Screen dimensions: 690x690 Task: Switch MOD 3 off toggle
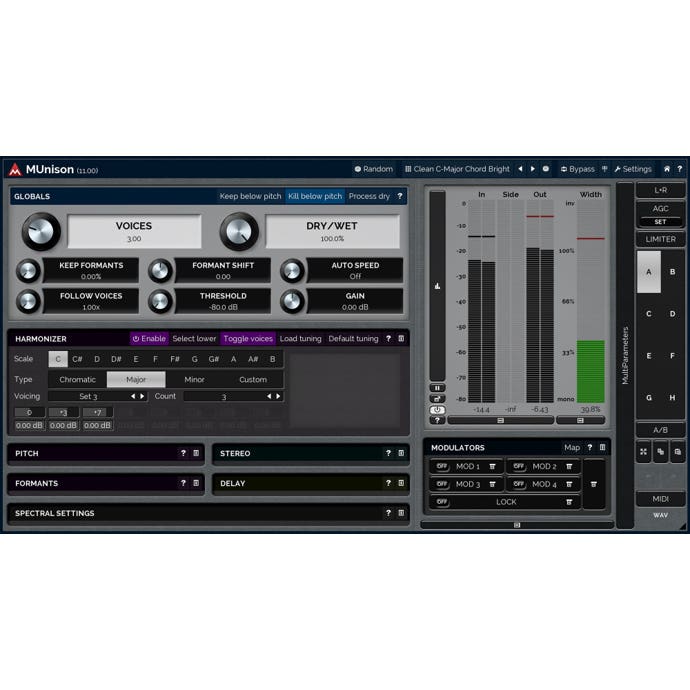[x=441, y=484]
